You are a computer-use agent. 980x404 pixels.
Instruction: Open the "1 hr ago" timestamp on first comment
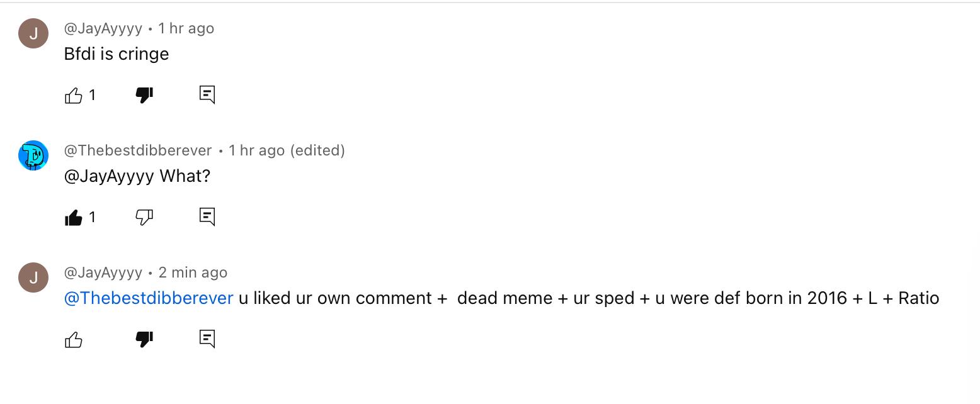186,28
